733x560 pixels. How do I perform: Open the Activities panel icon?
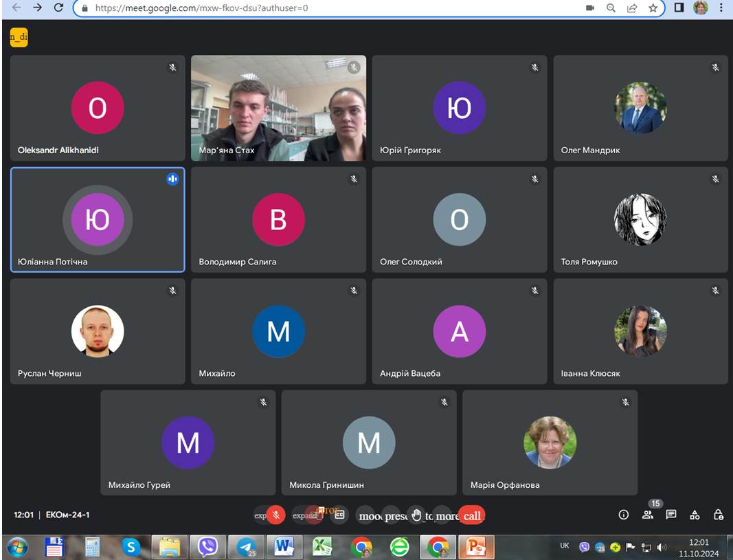pyautogui.click(x=695, y=515)
